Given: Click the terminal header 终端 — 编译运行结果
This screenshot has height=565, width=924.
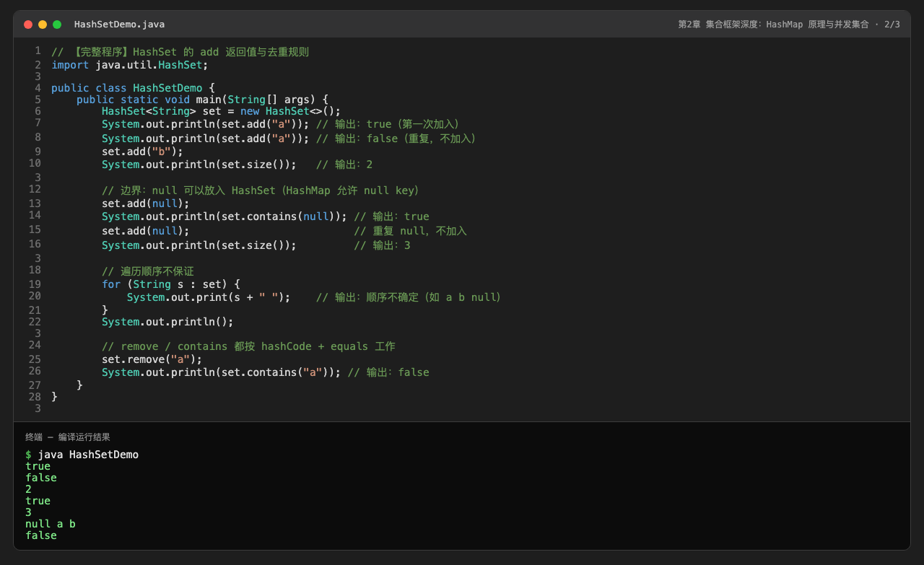Looking at the screenshot, I should [x=68, y=437].
